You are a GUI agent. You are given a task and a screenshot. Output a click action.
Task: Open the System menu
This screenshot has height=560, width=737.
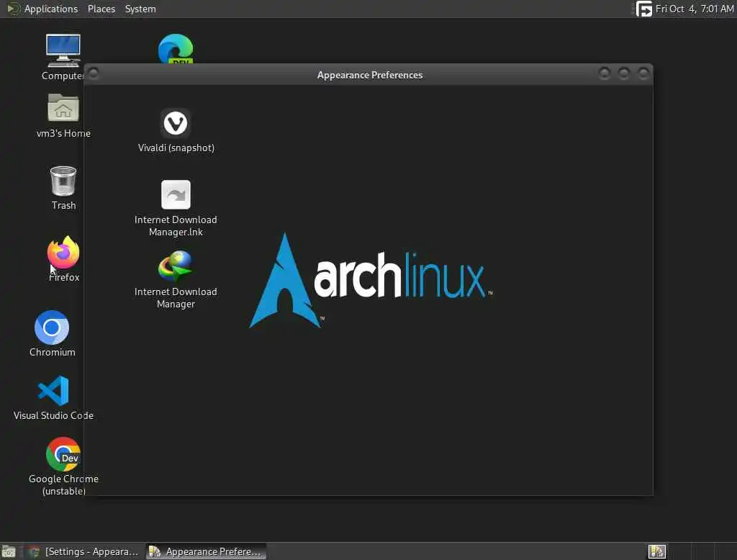pyautogui.click(x=140, y=9)
